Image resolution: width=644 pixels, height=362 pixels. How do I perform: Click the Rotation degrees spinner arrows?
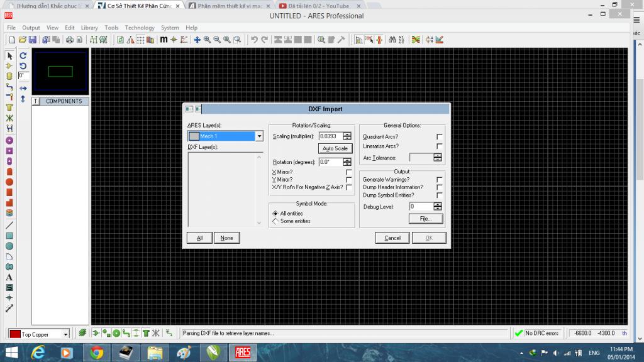pos(347,162)
